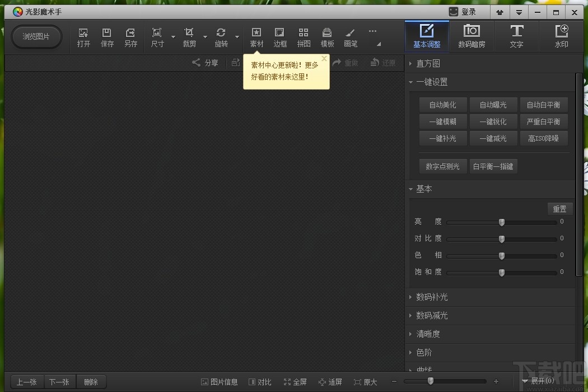Switch to the 基本调整 tab
This screenshot has width=588, height=392.
(427, 36)
